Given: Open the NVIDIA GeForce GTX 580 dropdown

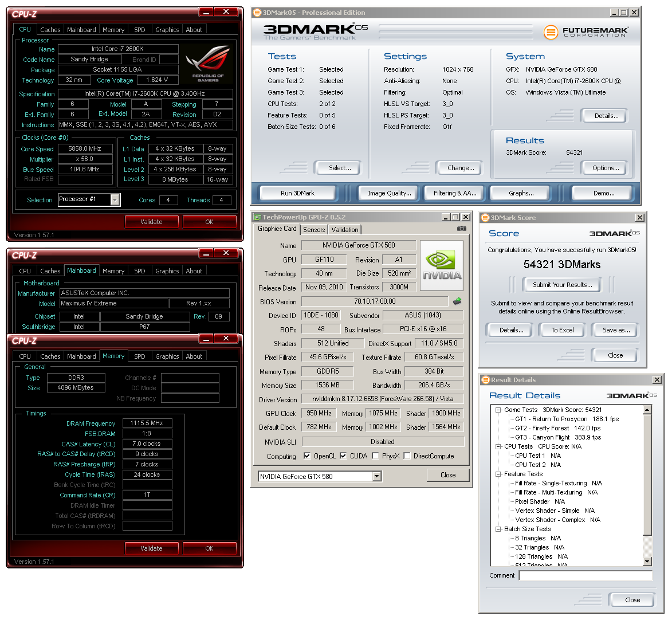Looking at the screenshot, I should (x=376, y=476).
